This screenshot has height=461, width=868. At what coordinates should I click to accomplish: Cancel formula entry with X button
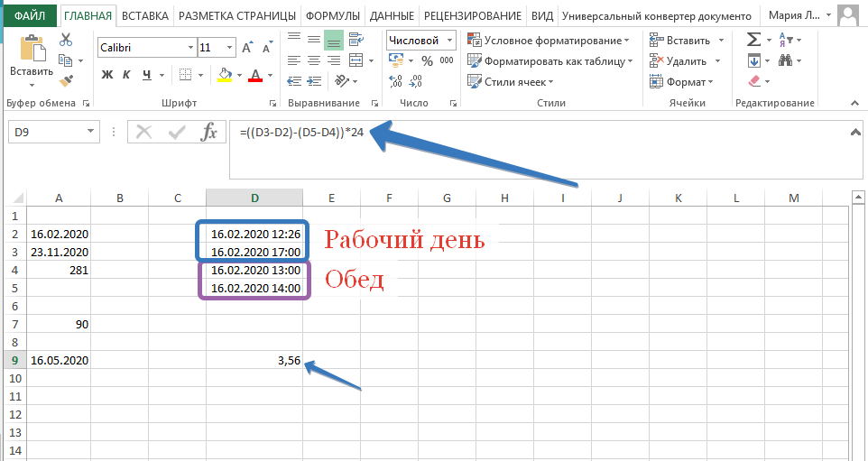144,133
